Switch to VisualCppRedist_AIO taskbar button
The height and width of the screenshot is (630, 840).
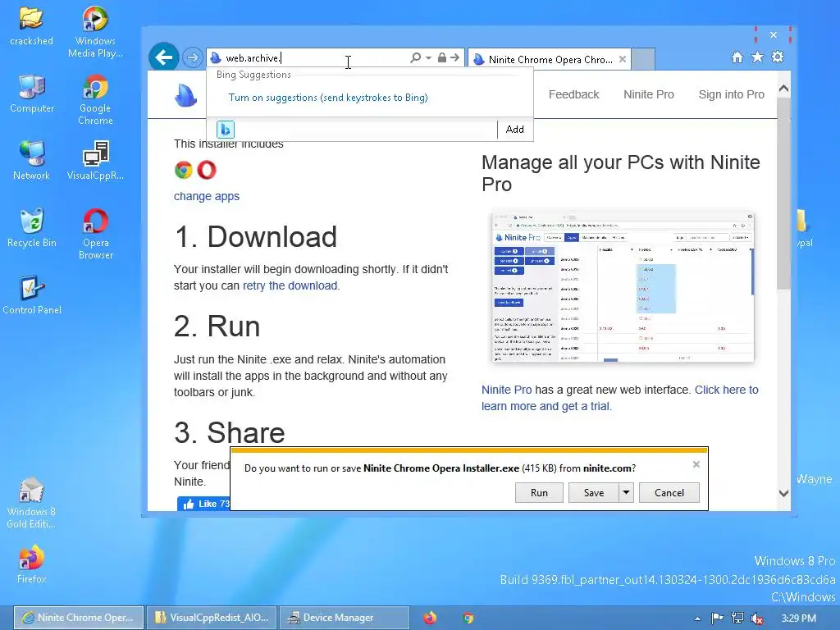click(212, 618)
